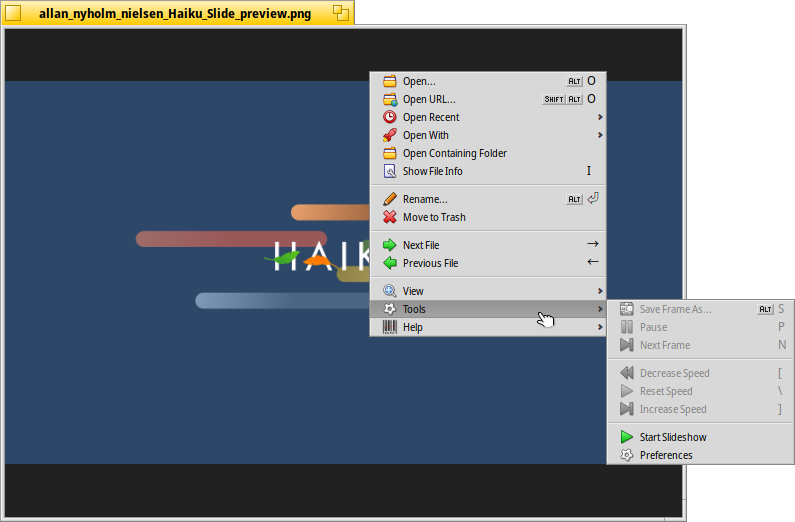The height and width of the screenshot is (522, 795).
Task: Click the Reset Speed play triangle icon
Action: [x=627, y=391]
